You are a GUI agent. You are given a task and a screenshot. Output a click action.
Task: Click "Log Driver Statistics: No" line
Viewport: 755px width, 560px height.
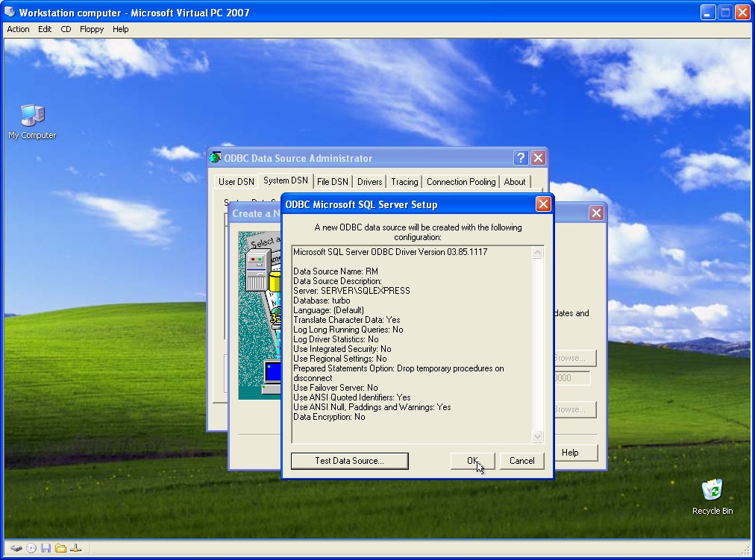tap(336, 339)
